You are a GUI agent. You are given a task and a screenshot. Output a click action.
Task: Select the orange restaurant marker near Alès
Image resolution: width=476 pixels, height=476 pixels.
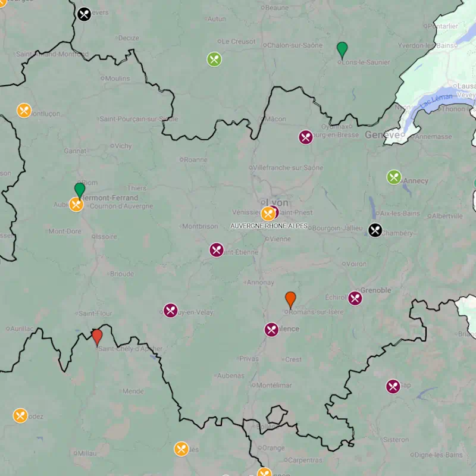(x=181, y=449)
